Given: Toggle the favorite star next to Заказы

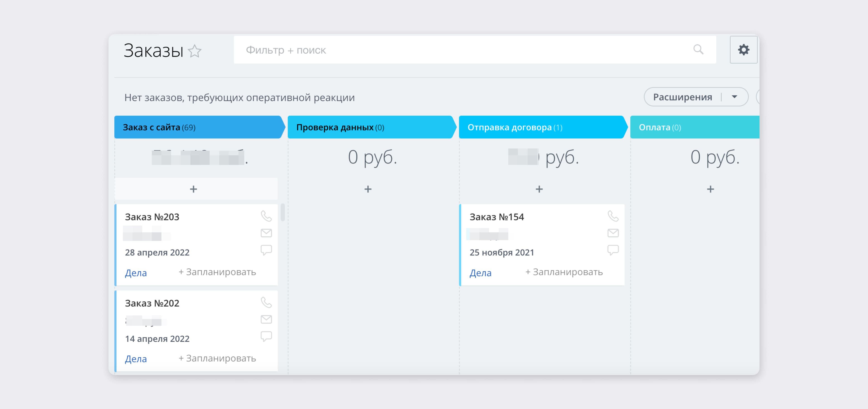Looking at the screenshot, I should click(x=194, y=51).
